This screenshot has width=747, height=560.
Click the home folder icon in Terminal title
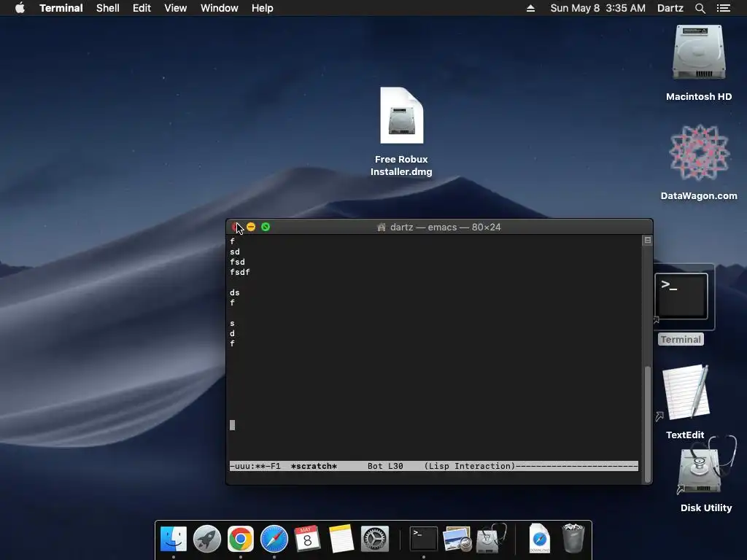pos(381,227)
